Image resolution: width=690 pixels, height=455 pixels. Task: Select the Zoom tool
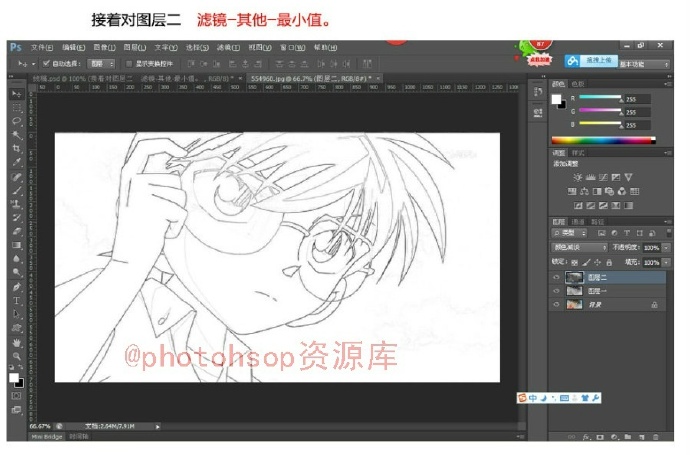click(x=17, y=356)
